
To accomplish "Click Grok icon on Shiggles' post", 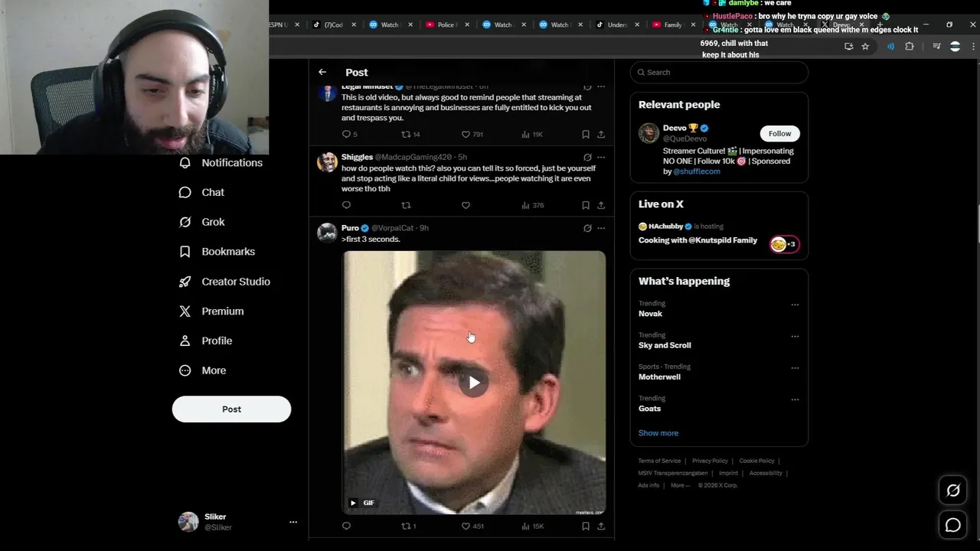I will [x=587, y=157].
